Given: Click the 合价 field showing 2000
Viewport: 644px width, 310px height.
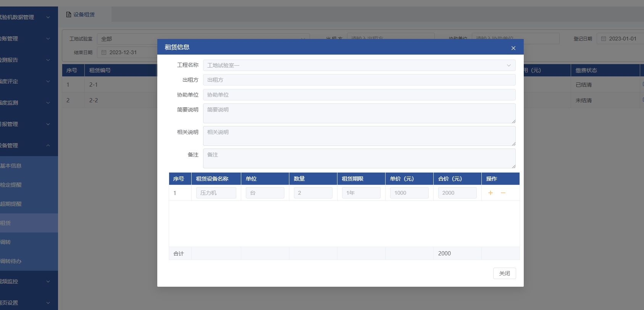Looking at the screenshot, I should (x=457, y=193).
